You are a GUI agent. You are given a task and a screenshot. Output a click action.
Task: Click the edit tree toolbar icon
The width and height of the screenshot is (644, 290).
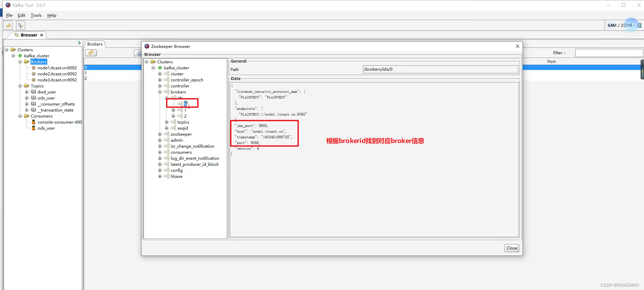coord(20,25)
